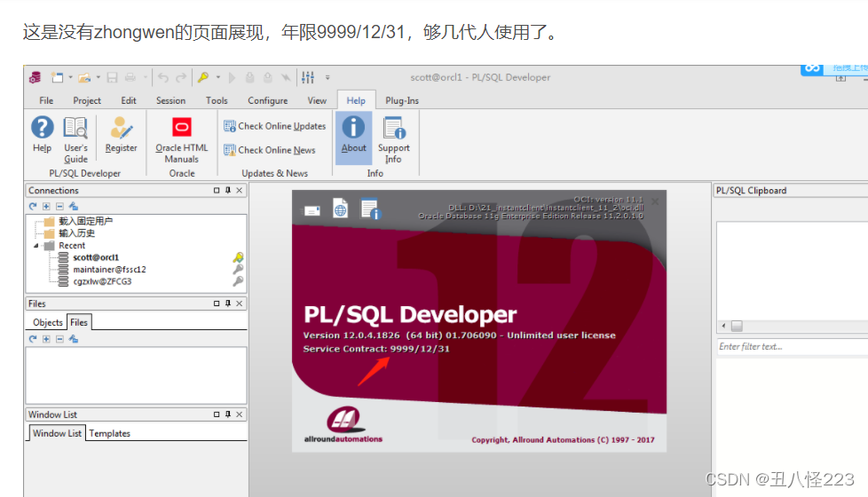Click Connections panel minus icon

(59, 206)
